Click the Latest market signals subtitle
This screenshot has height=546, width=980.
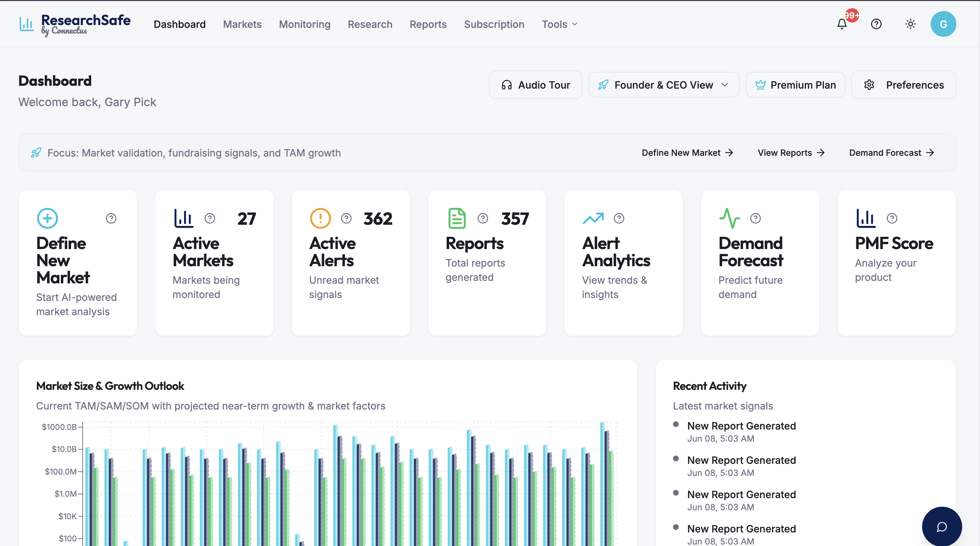tap(723, 406)
